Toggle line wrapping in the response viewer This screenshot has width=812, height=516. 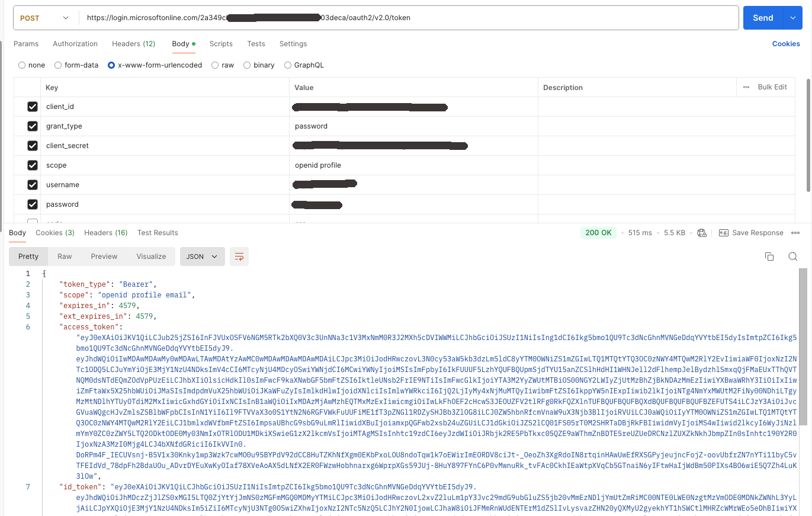[239, 257]
